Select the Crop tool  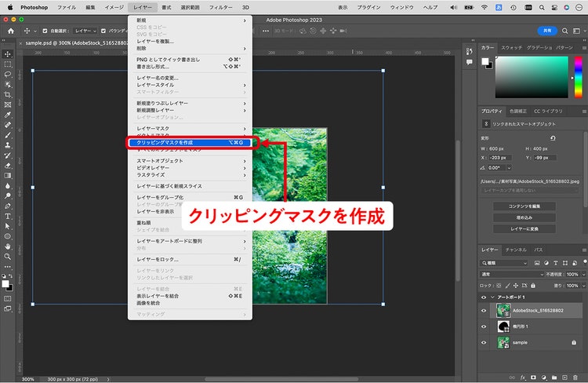point(8,95)
